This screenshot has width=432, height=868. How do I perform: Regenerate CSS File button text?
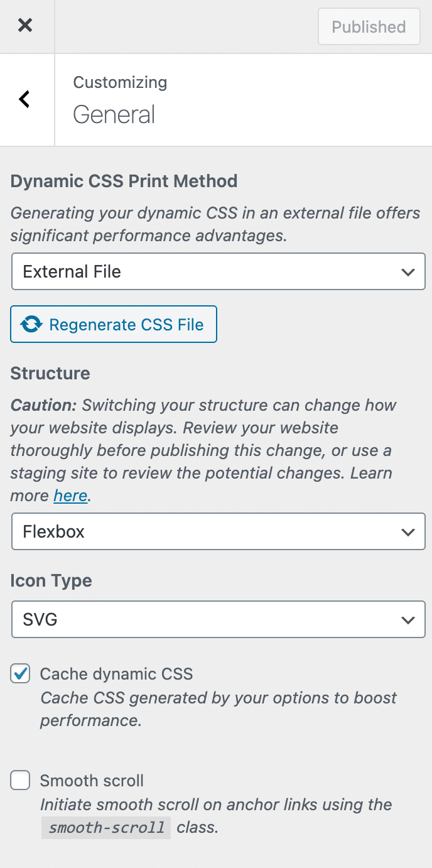coord(126,325)
